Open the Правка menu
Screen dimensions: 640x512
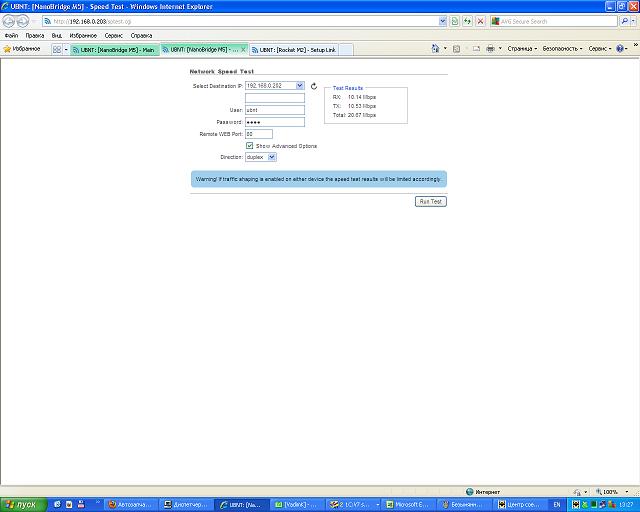pos(35,36)
